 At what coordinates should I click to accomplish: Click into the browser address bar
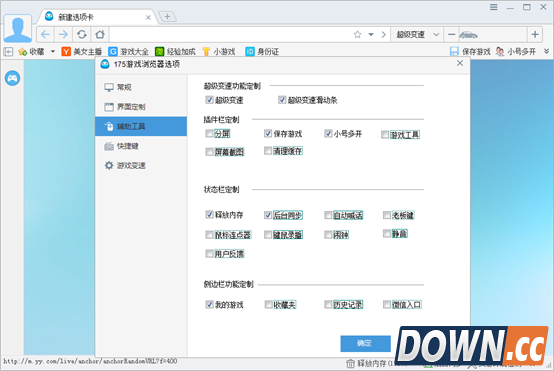pos(230,35)
